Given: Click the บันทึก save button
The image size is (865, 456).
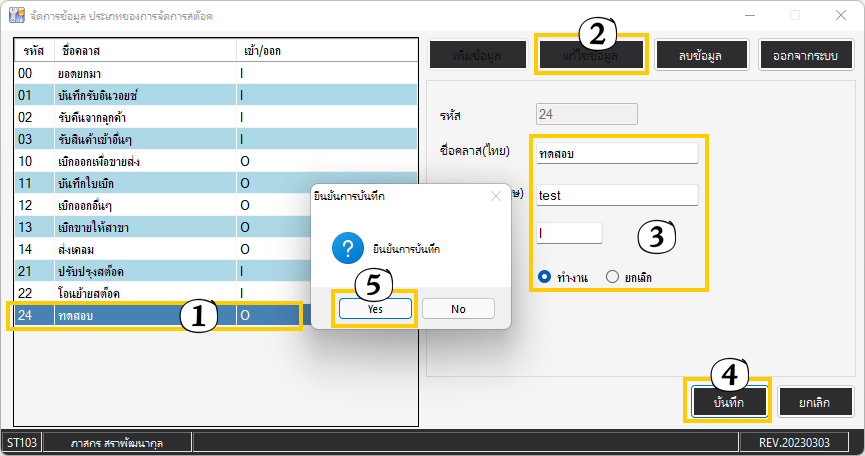Looking at the screenshot, I should tap(727, 401).
